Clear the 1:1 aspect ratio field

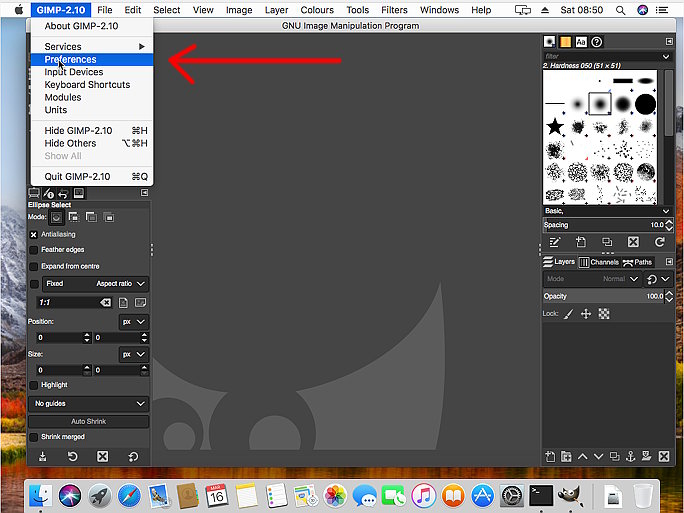pyautogui.click(x=106, y=303)
